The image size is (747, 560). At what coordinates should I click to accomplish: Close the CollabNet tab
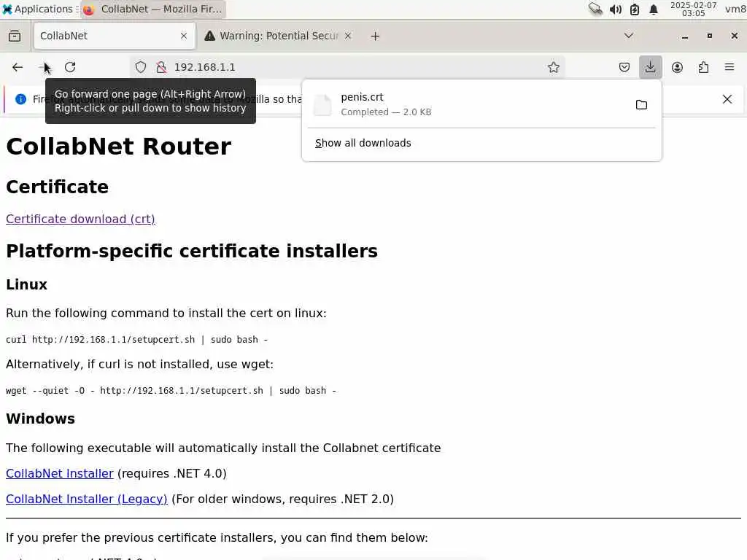point(184,36)
